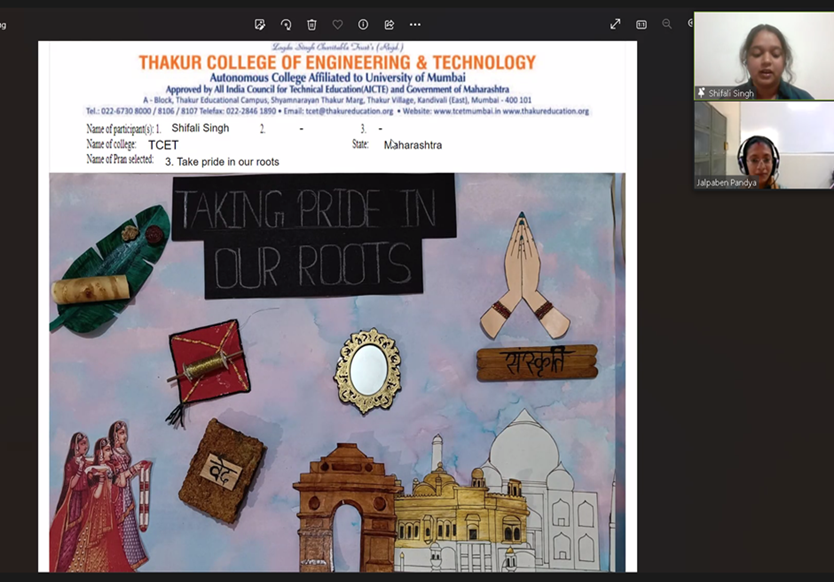Image resolution: width=834 pixels, height=582 pixels.
Task: Click the 'Approved by All India Council' line
Action: point(337,89)
